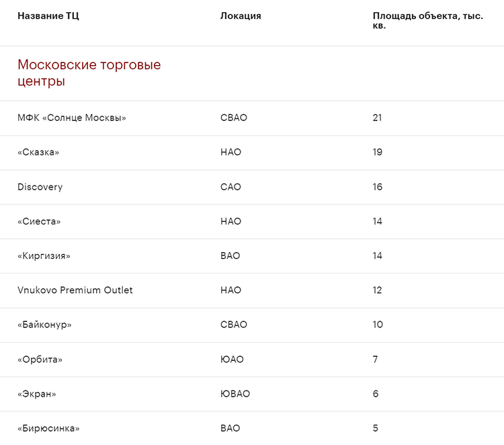The width and height of the screenshot is (504, 445).
Task: Select the «Орбита» mall name
Action: tap(40, 360)
